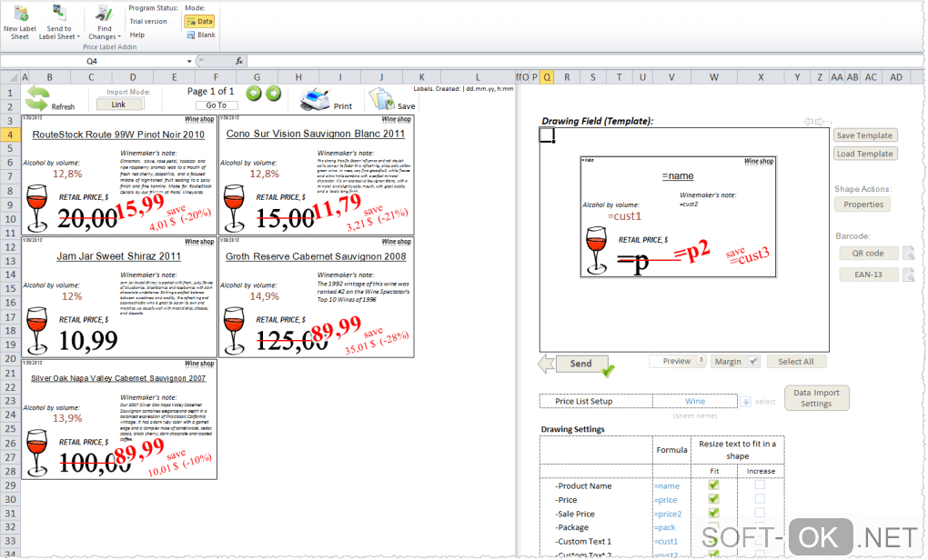Go to previous page with green arrow
928x560 pixels.
253,93
